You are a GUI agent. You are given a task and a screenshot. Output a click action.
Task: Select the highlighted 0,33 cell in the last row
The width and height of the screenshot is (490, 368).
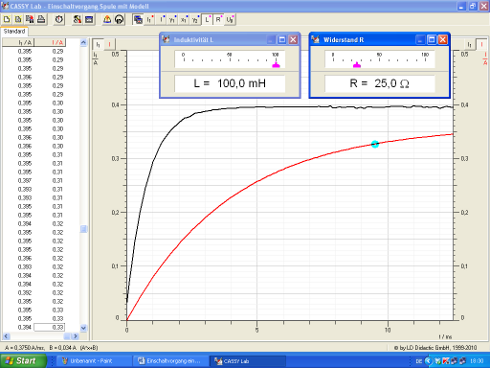point(49,327)
